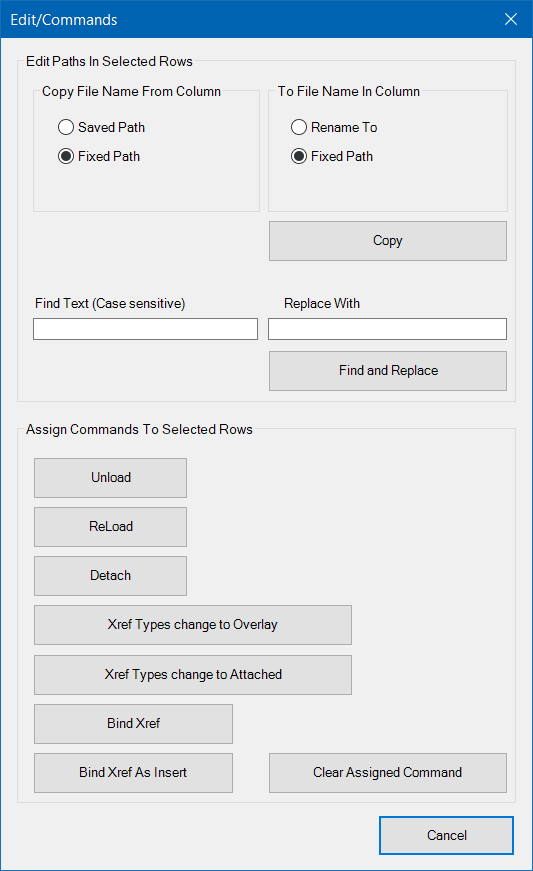This screenshot has height=871, width=533.
Task: Cancel the Edit/Commands dialog
Action: (446, 835)
